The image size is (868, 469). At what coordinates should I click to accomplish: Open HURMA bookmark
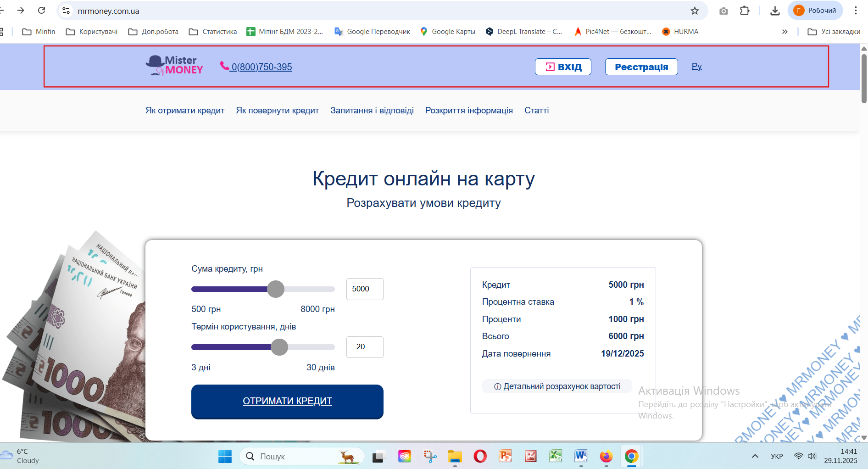(680, 32)
